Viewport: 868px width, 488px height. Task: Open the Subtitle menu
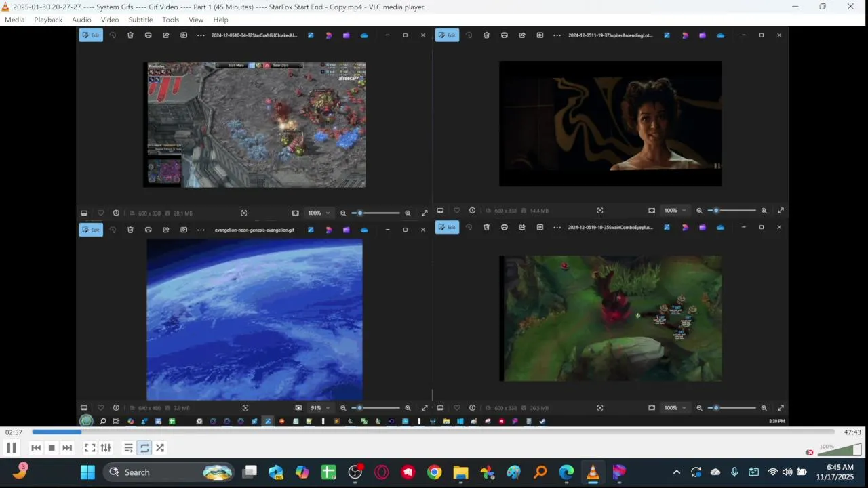[140, 20]
